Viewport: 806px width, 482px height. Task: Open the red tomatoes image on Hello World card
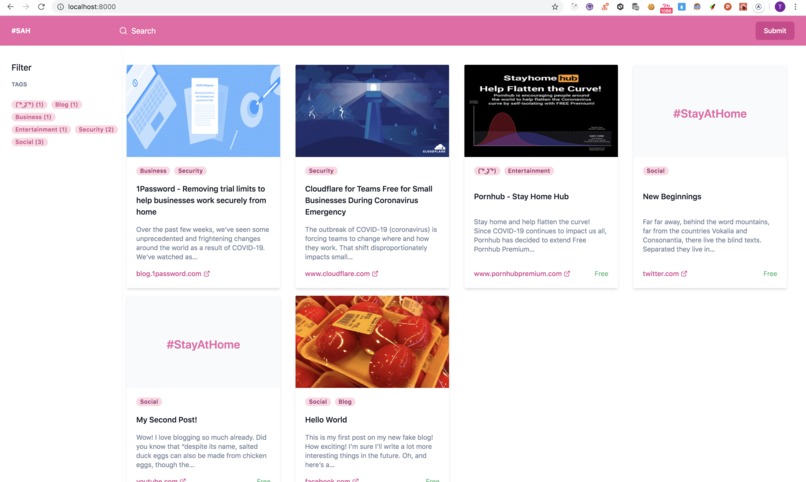point(372,342)
